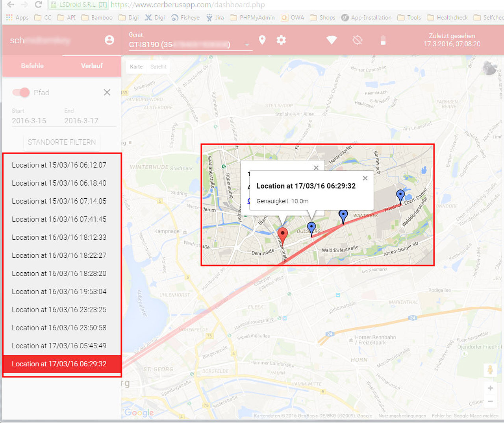Open the Shops bookmark folder

point(322,18)
